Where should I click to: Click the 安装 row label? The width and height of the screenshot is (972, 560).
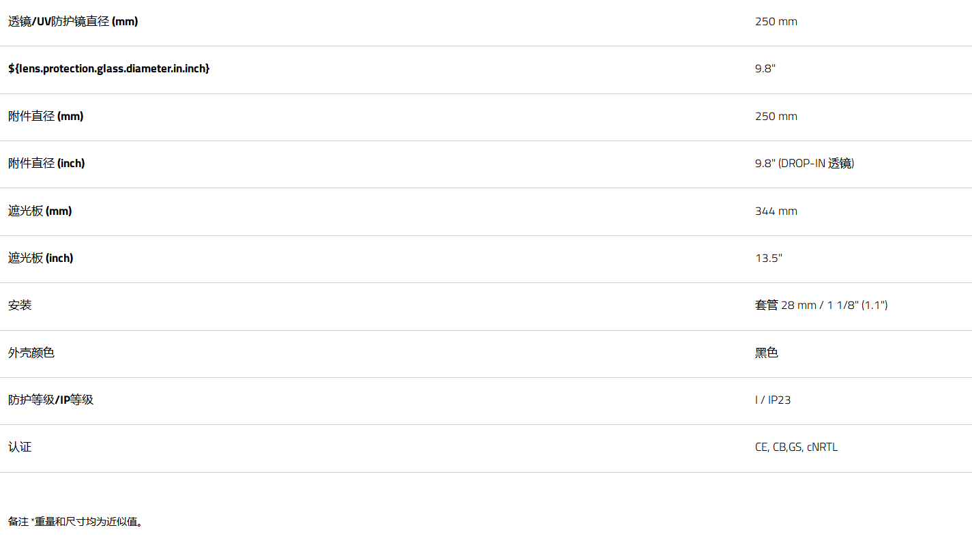(20, 305)
